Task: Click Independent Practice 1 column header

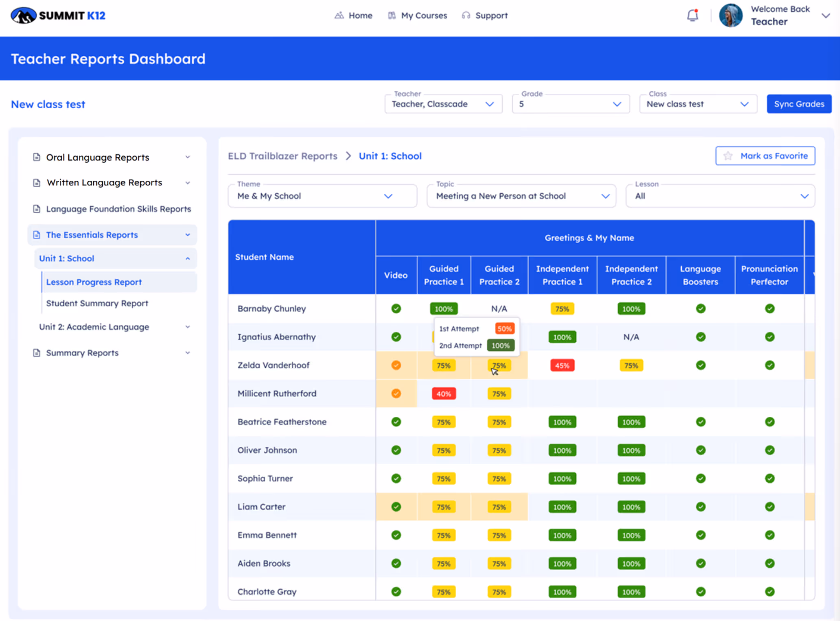Action: [562, 275]
